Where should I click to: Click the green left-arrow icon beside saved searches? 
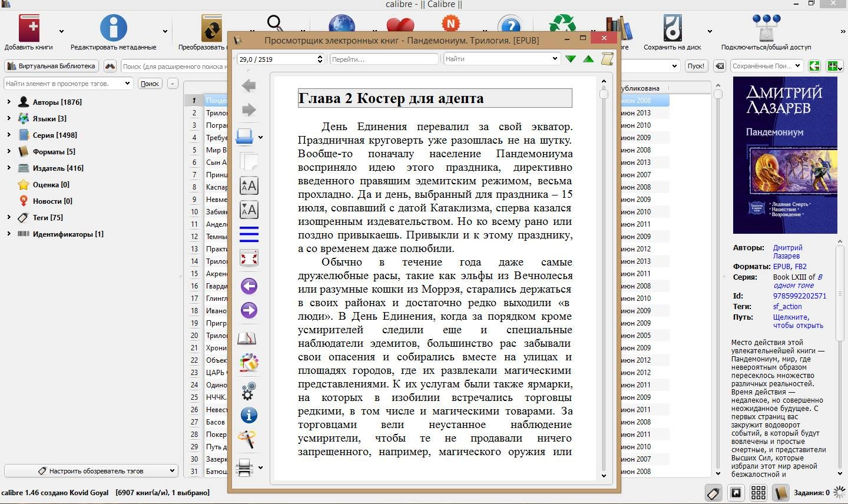click(814, 66)
